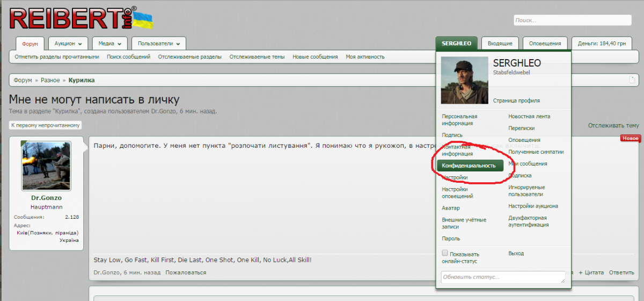The height and width of the screenshot is (301, 644).
Task: Focus the Поиск search field
Action: pyautogui.click(x=573, y=20)
